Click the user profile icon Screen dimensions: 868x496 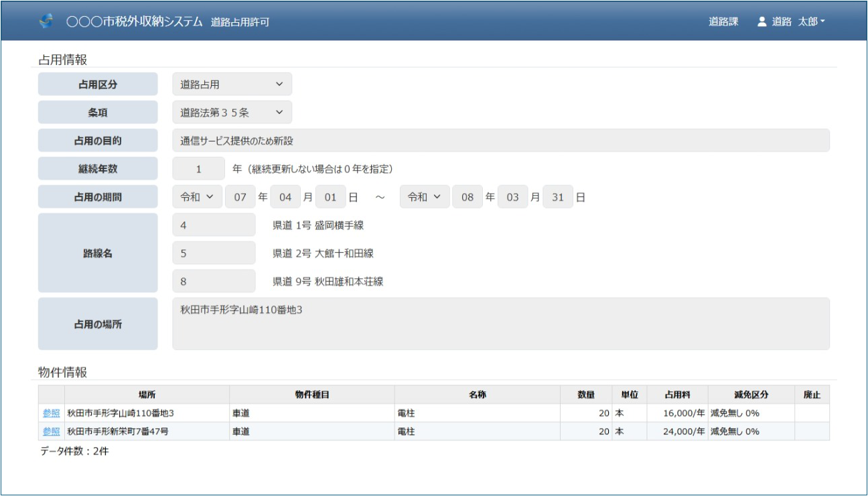(762, 21)
